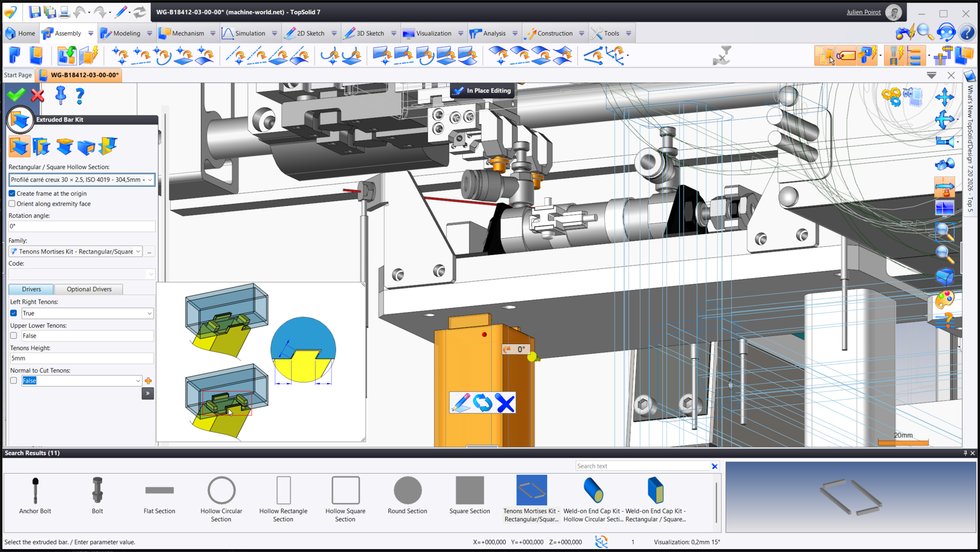Click the blue rotate arrows icon in viewport

coord(483,403)
